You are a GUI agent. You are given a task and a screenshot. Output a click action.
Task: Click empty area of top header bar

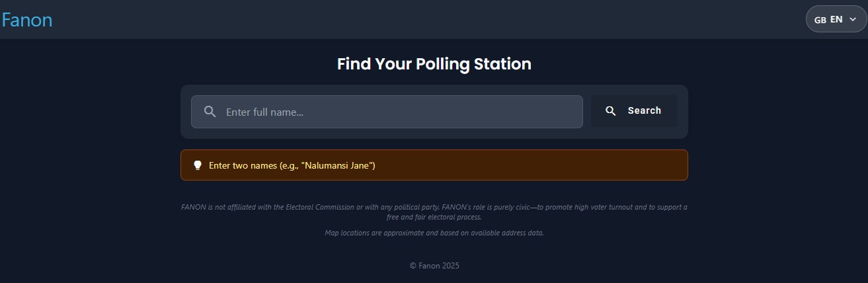coord(430,19)
